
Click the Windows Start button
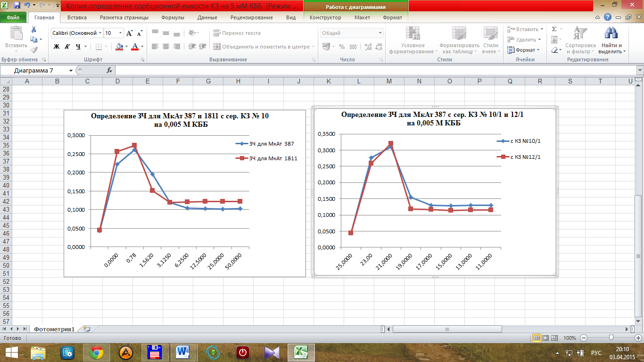[11, 352]
